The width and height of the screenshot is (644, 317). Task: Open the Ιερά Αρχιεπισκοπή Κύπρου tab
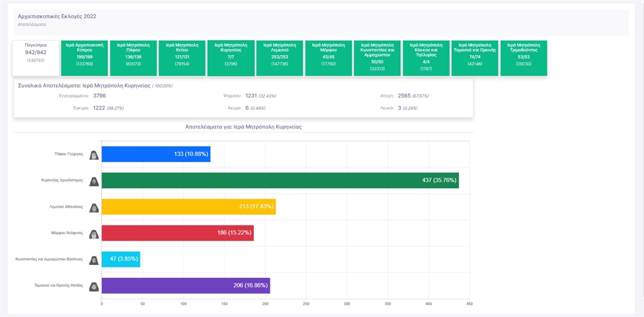(x=85, y=58)
